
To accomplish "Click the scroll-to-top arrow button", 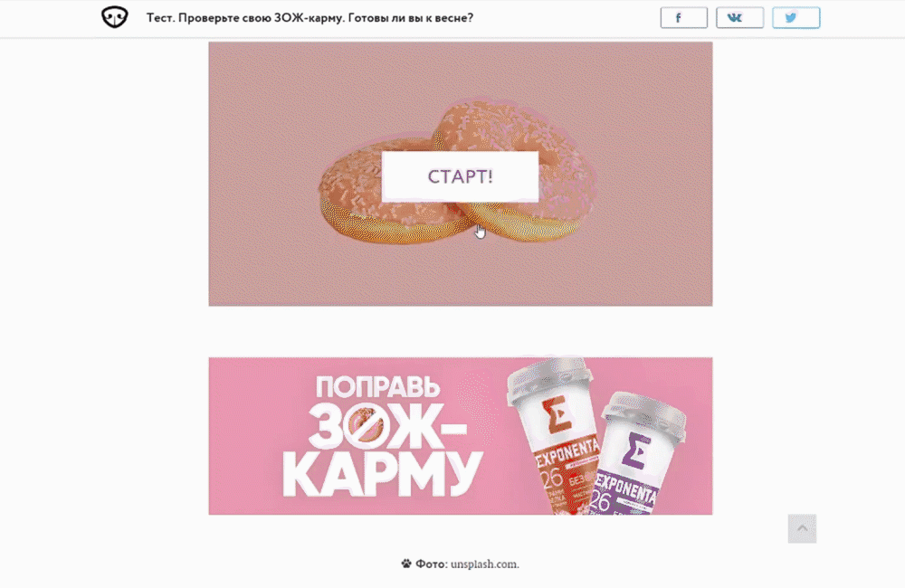I will 802,528.
